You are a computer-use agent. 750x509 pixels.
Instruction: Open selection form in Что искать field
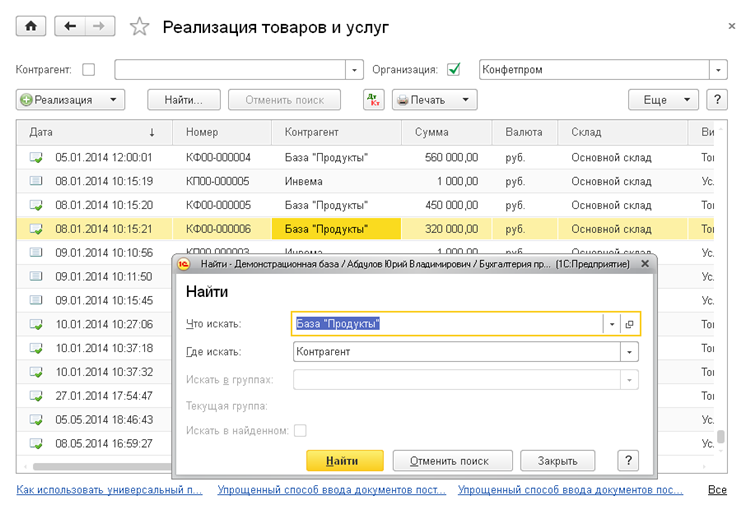click(x=629, y=324)
